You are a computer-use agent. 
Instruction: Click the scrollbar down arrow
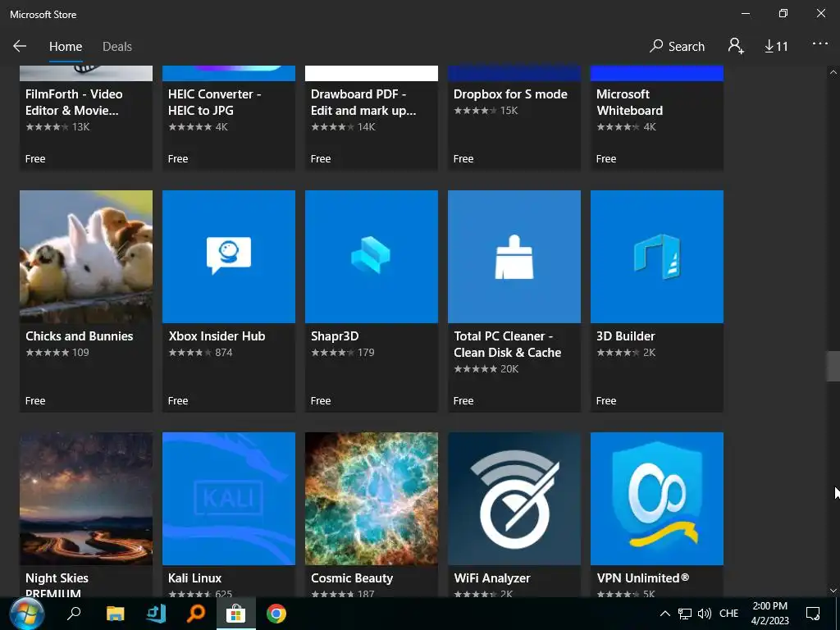coord(833,591)
